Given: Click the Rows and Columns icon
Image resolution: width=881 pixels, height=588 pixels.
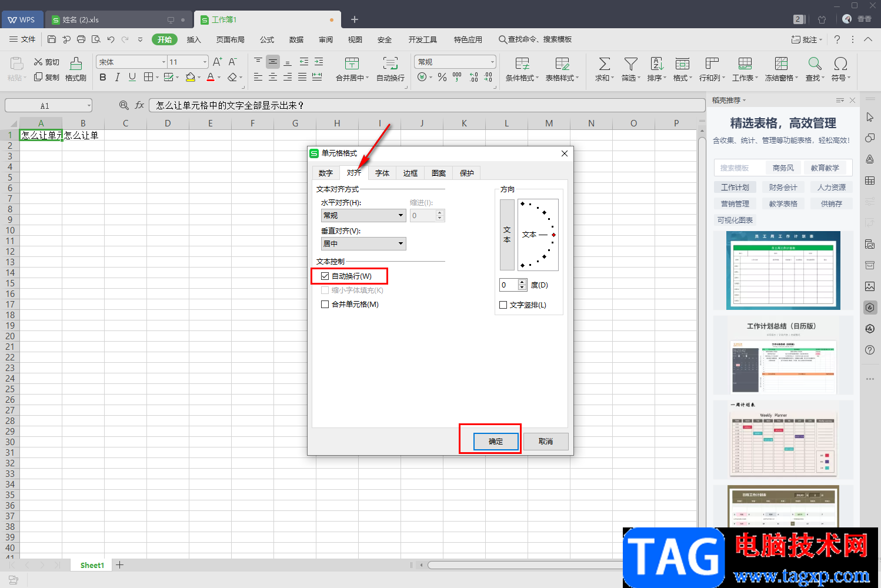Looking at the screenshot, I should tap(712, 64).
